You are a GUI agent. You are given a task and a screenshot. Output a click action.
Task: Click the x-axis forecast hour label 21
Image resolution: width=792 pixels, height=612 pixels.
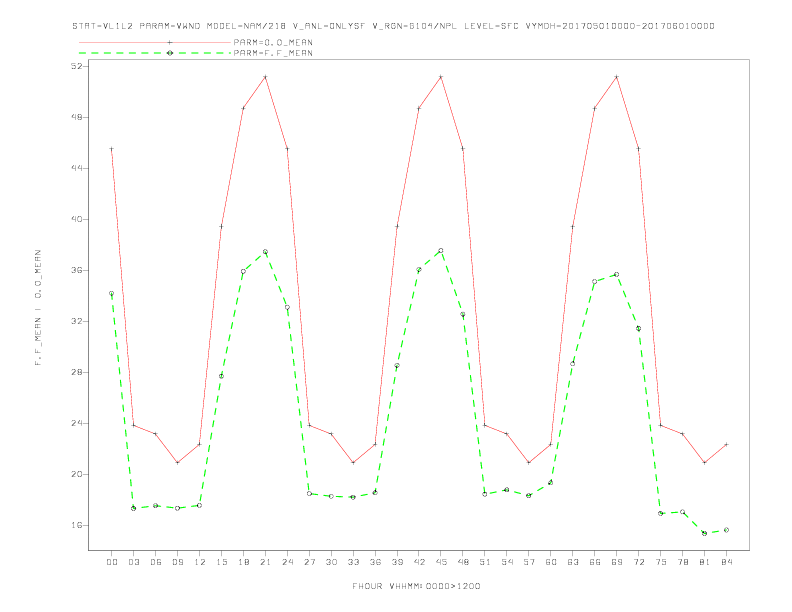[265, 562]
